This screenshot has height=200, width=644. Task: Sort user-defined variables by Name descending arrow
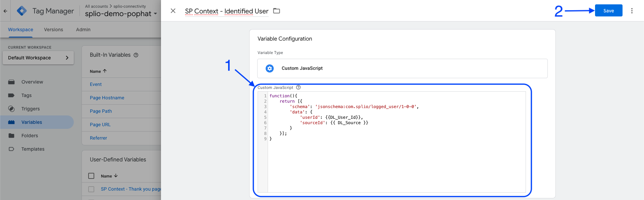(116, 176)
